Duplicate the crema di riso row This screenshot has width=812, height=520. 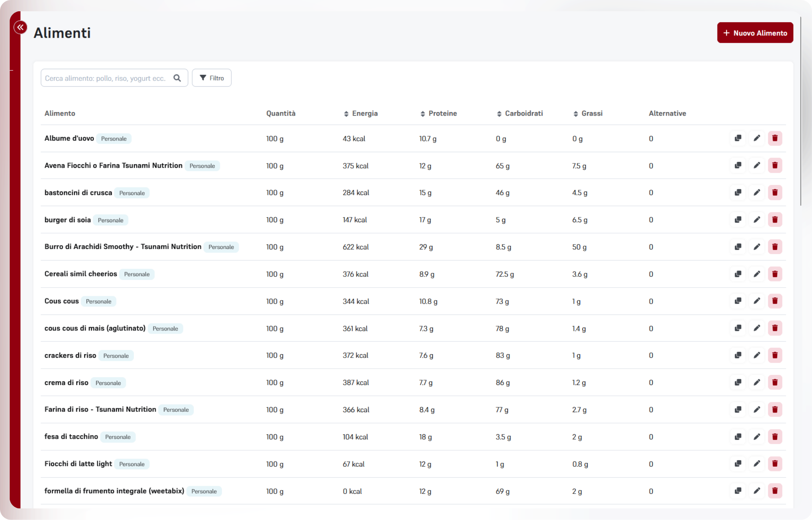[x=738, y=382]
